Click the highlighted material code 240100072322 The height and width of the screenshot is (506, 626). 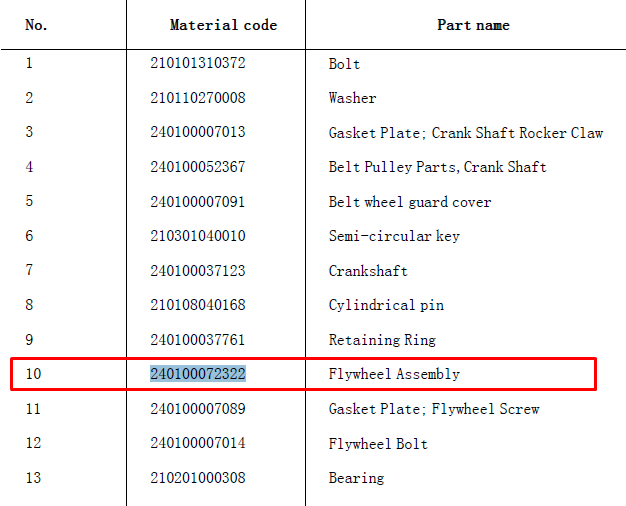pos(198,374)
